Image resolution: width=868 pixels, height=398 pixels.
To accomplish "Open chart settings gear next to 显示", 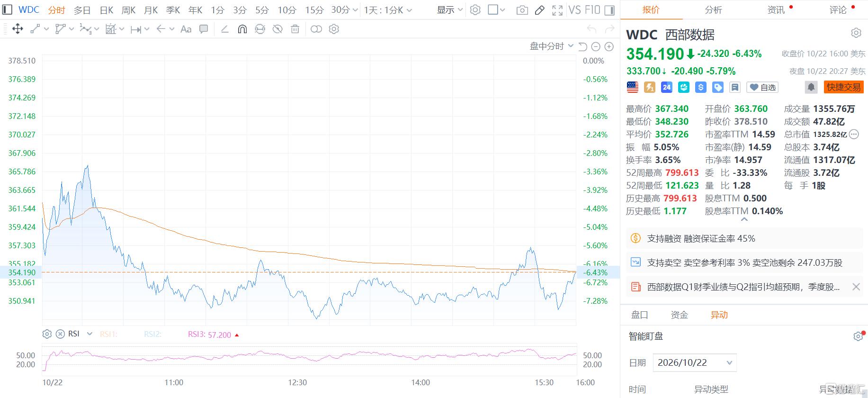I will click(475, 10).
